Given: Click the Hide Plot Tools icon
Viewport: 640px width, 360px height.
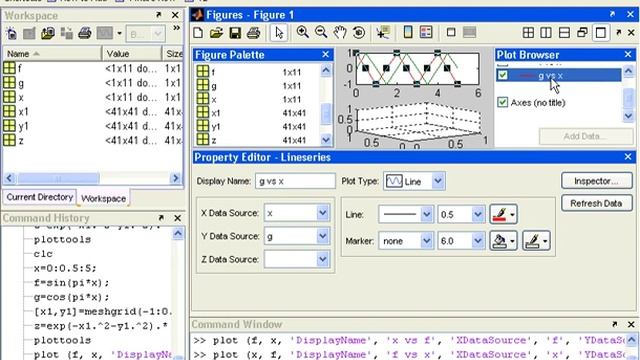Looking at the screenshot, I should tap(451, 32).
